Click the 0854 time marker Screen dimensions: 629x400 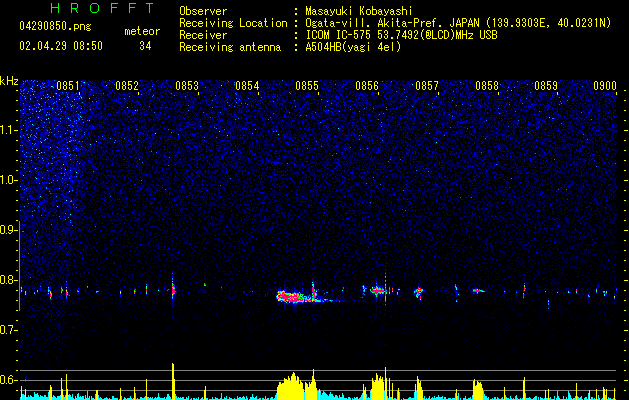tap(247, 86)
